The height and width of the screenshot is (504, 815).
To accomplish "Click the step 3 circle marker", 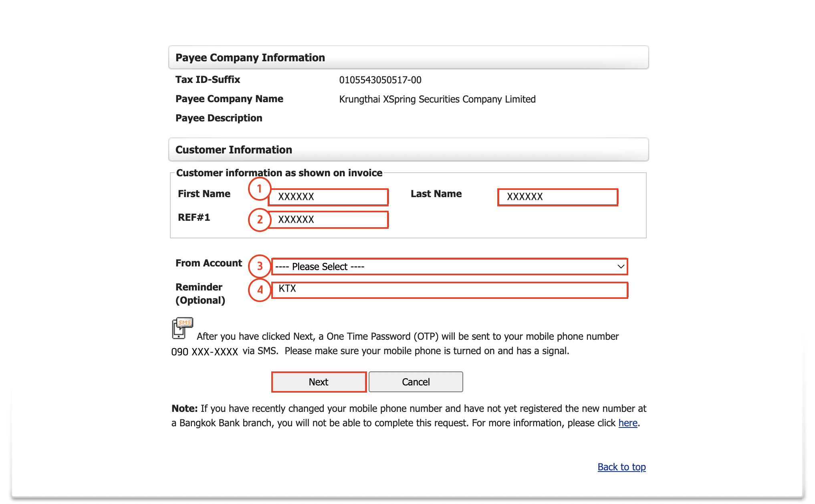I will pyautogui.click(x=260, y=266).
